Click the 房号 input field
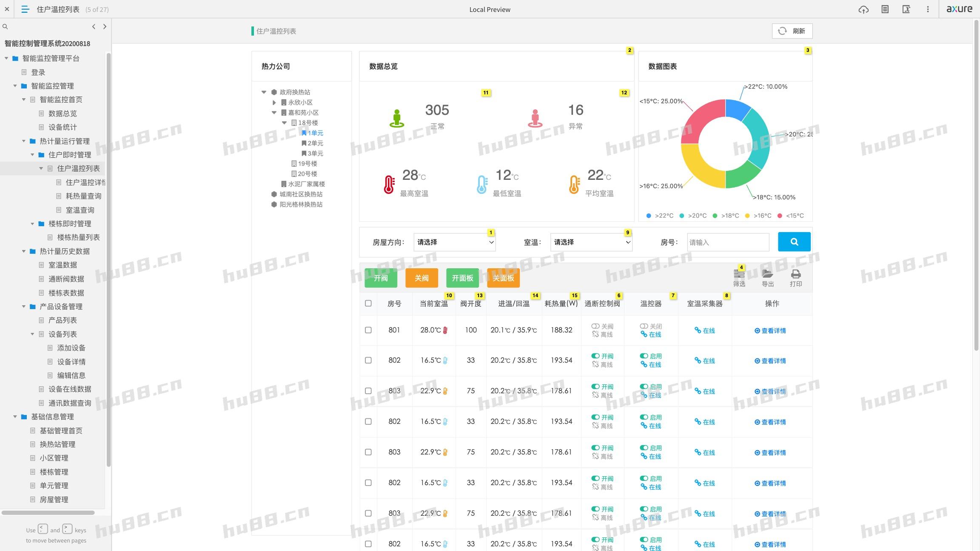 tap(728, 242)
